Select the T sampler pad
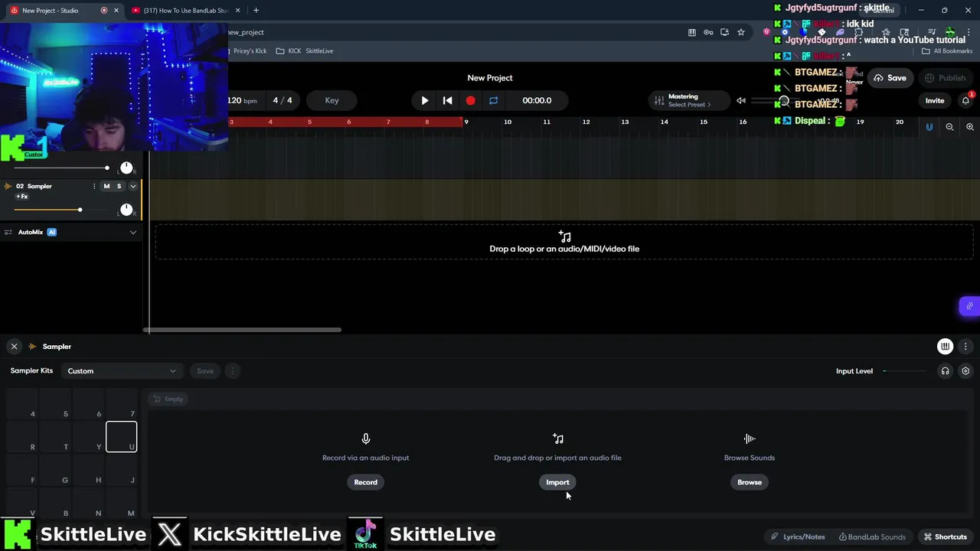 [x=56, y=437]
